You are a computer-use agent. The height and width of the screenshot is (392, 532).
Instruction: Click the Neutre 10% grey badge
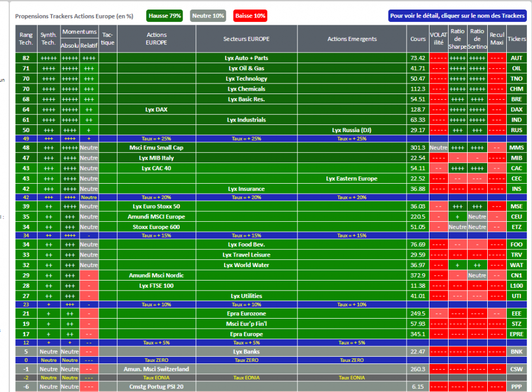pyautogui.click(x=208, y=16)
